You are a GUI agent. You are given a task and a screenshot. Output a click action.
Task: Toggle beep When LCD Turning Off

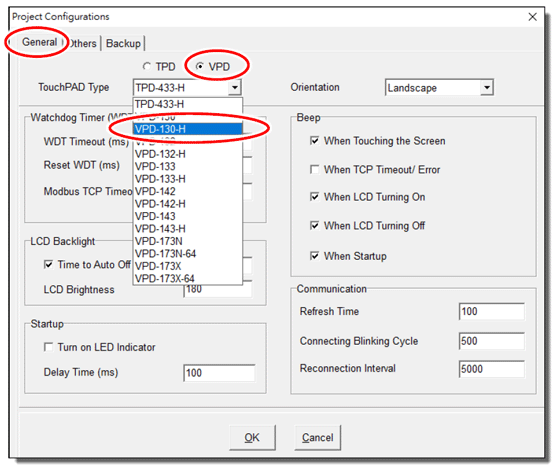(314, 226)
